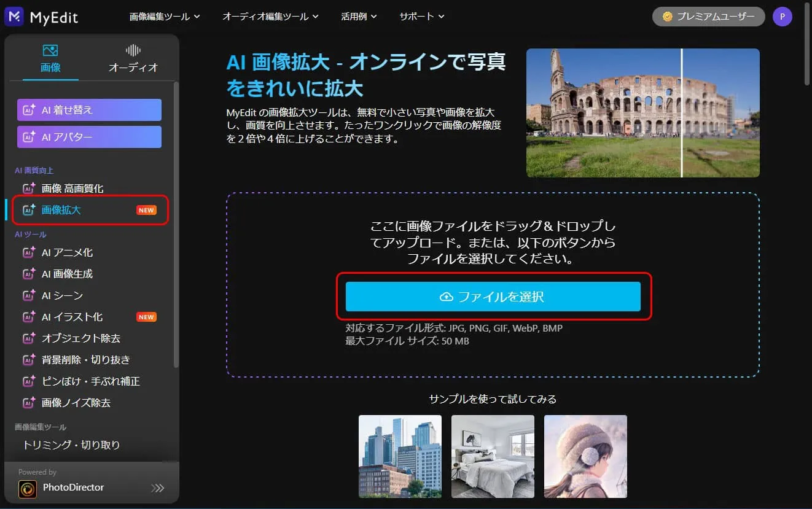Click the AI アバター sparkle icon

[29, 137]
